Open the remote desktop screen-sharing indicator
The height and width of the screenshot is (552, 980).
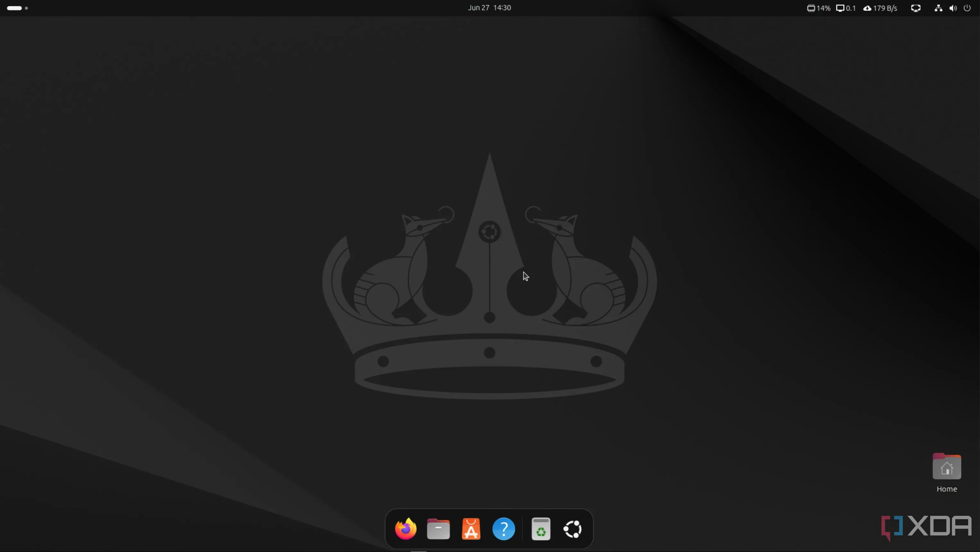(916, 8)
